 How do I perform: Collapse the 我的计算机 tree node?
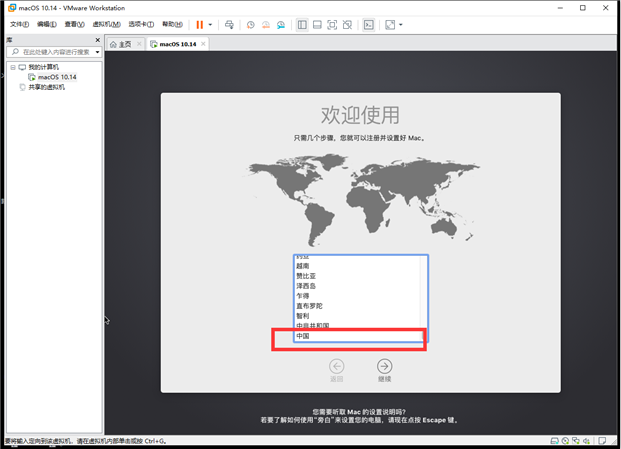[13, 67]
